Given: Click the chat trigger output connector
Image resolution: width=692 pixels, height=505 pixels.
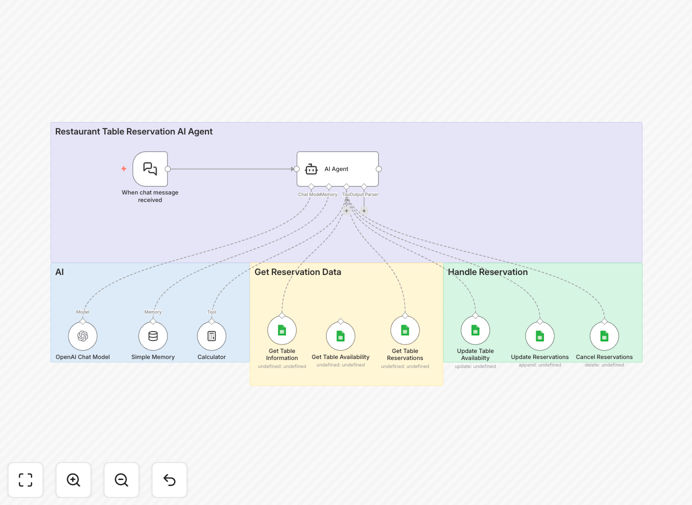Looking at the screenshot, I should tap(168, 169).
